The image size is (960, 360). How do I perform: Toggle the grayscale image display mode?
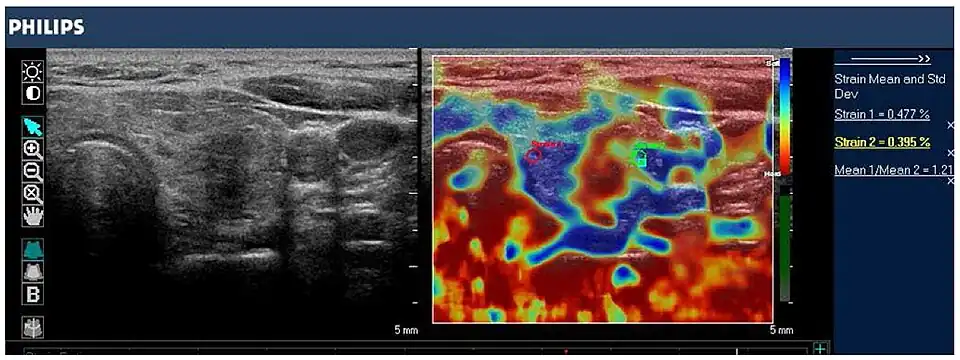(32, 271)
